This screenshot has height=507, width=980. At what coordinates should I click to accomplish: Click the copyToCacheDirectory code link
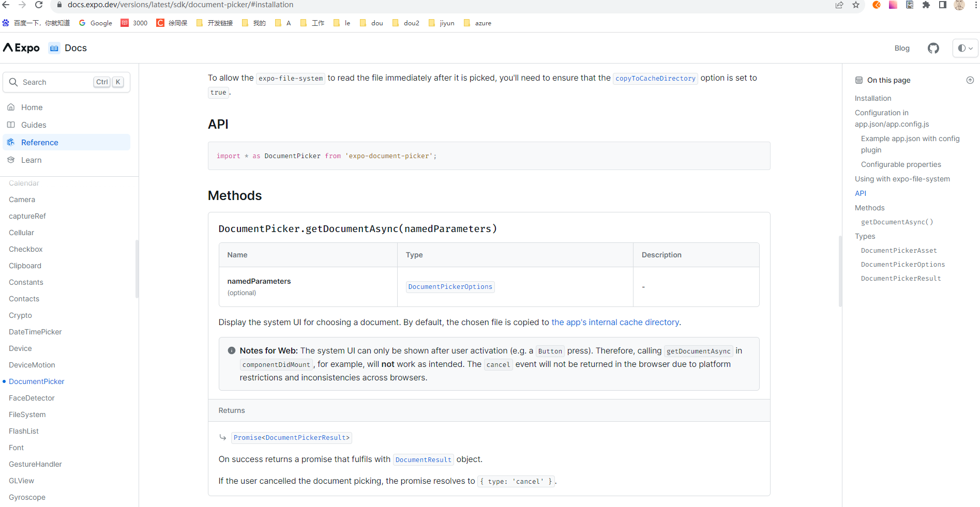(655, 79)
